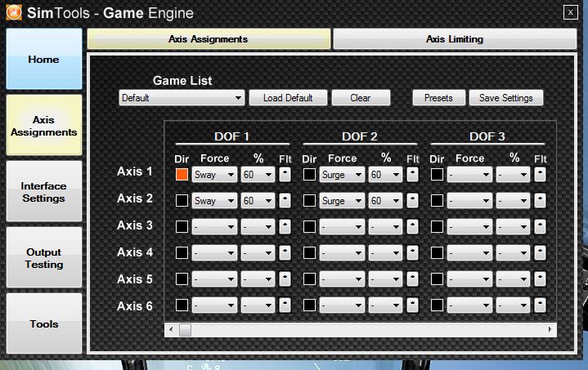Screen dimensions: 588x370
Task: Toggle Axis 2 DOF 1 direction box
Action: [182, 201]
